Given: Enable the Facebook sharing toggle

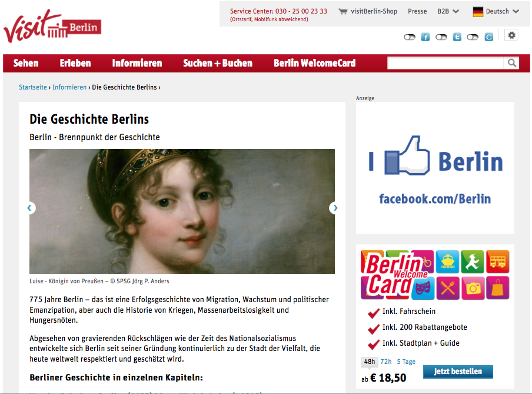Looking at the screenshot, I should tap(410, 37).
